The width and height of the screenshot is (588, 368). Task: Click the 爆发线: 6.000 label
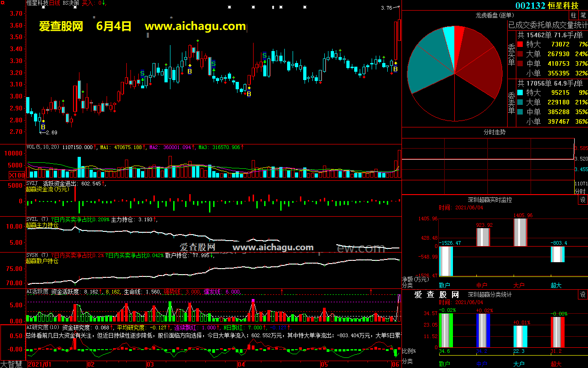[221, 292]
